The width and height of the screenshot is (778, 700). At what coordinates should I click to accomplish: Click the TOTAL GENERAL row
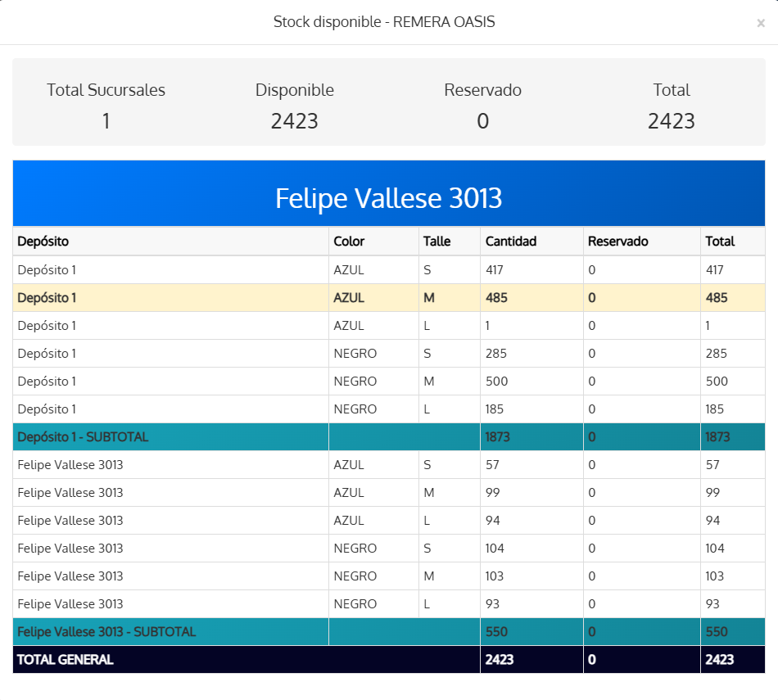(389, 659)
